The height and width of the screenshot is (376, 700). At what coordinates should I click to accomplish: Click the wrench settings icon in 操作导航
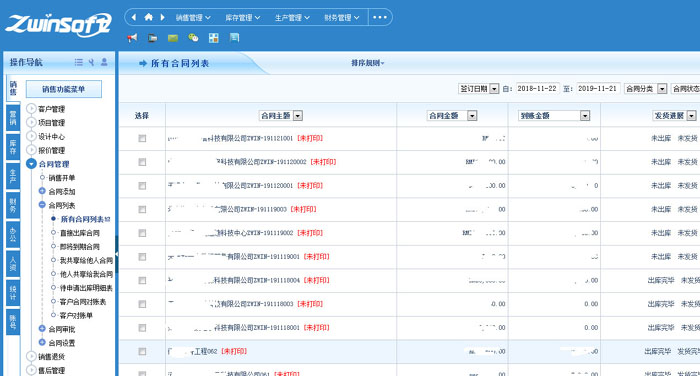coord(91,62)
